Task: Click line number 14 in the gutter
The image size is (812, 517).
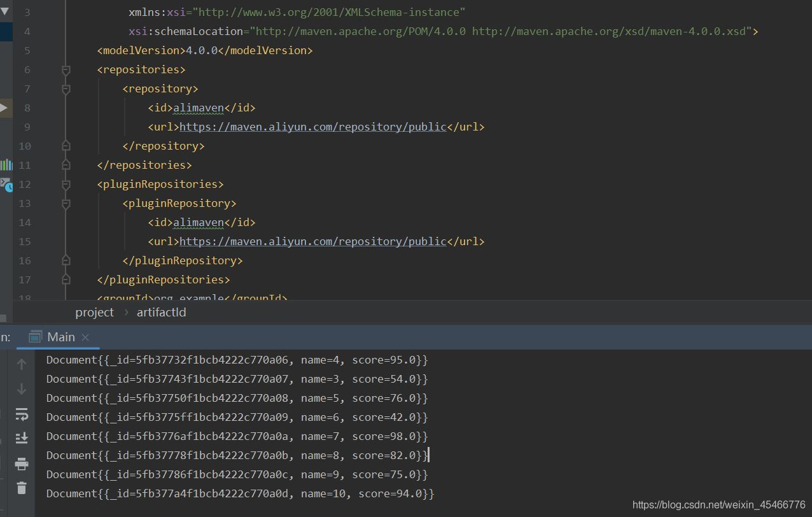Action: [x=24, y=222]
